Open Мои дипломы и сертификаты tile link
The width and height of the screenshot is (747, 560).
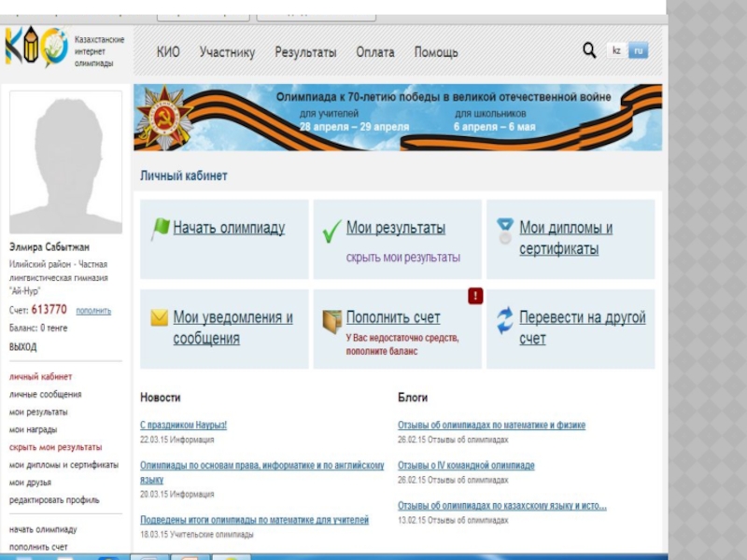566,238
